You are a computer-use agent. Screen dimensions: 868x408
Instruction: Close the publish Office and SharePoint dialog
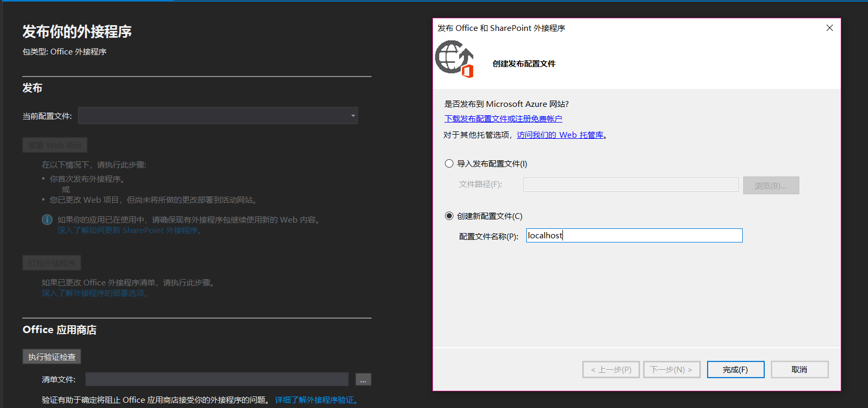829,28
